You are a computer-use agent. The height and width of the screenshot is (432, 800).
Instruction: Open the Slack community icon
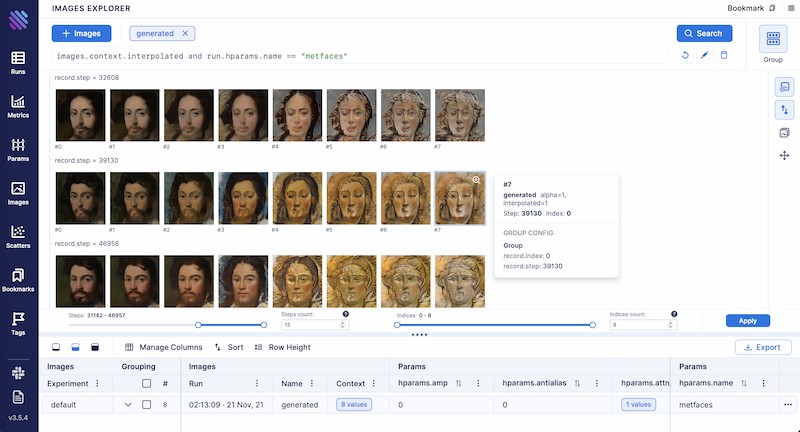(18, 372)
